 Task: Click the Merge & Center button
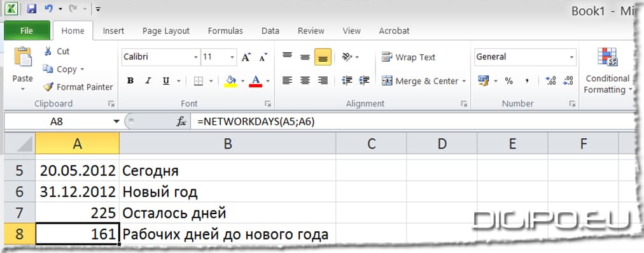coord(420,81)
